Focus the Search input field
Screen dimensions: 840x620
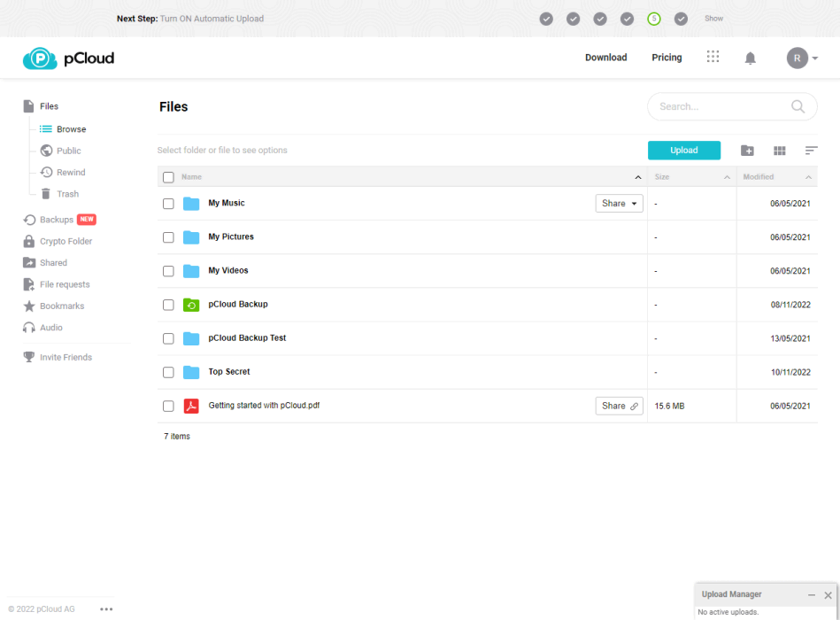[x=717, y=106]
